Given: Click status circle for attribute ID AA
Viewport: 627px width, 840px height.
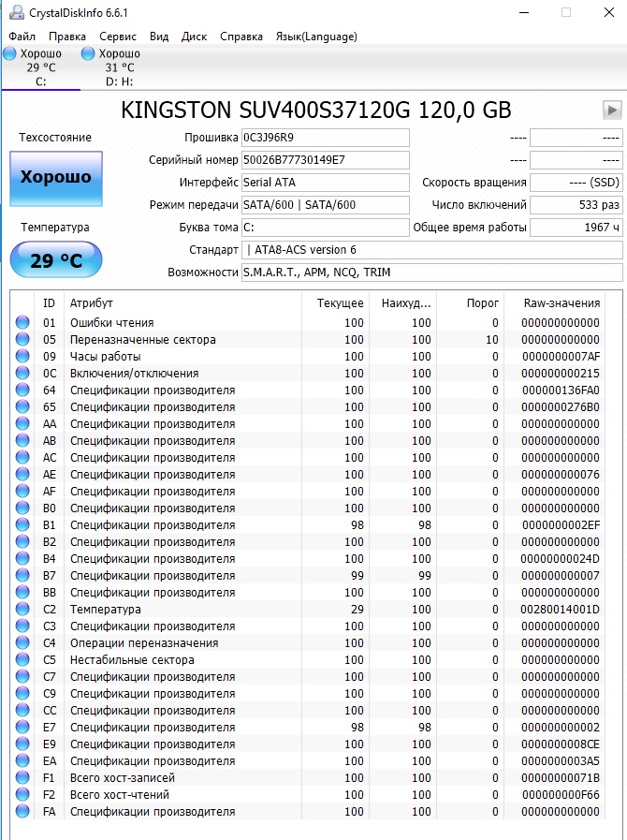Looking at the screenshot, I should coord(22,424).
